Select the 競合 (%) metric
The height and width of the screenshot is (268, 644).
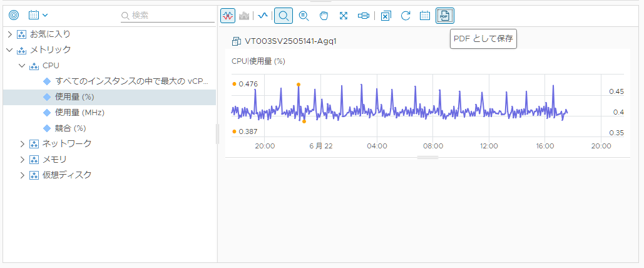(x=70, y=128)
